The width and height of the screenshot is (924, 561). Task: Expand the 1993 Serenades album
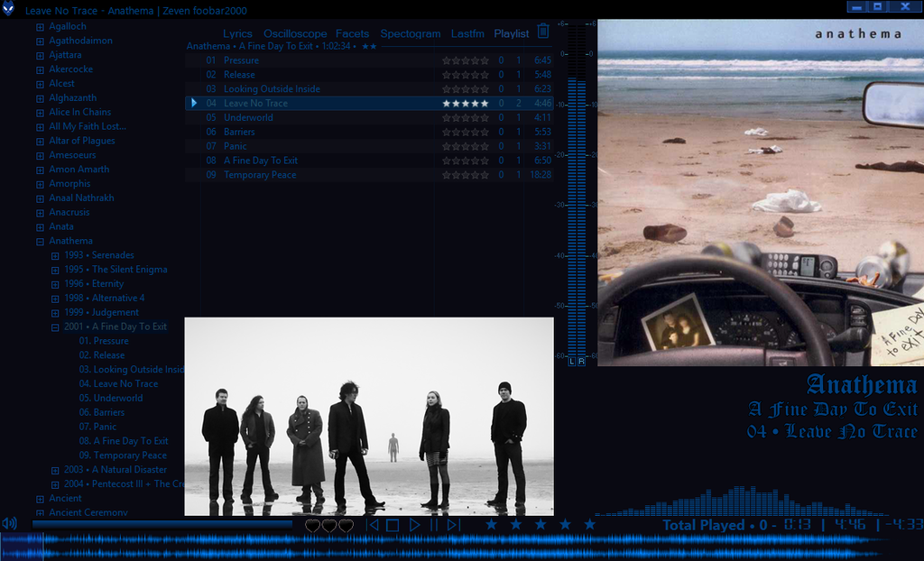[x=55, y=256]
